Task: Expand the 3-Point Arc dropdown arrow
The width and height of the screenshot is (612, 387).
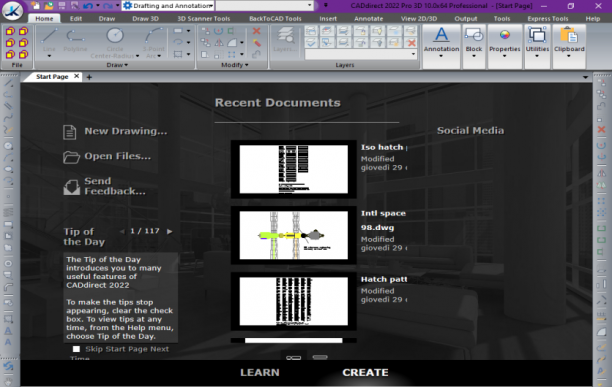Action: [159, 56]
